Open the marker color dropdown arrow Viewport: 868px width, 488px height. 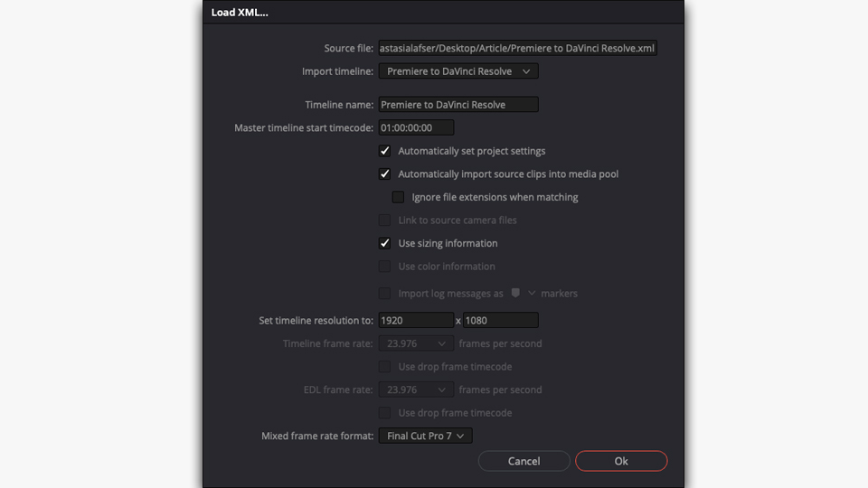pyautogui.click(x=532, y=293)
